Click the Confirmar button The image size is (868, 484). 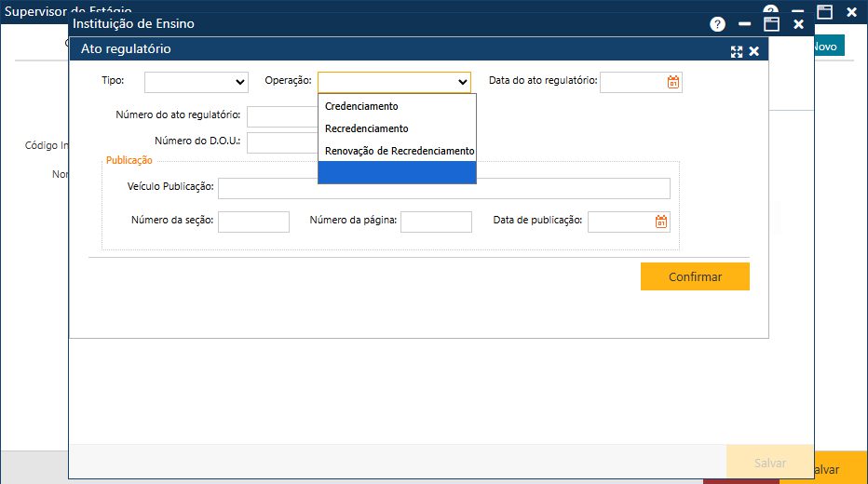(695, 276)
